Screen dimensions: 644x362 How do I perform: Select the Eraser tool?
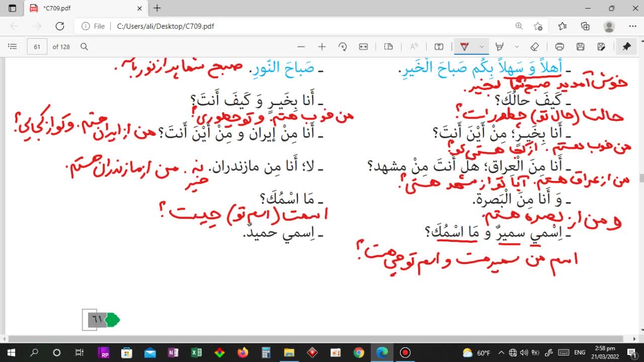[x=535, y=47]
